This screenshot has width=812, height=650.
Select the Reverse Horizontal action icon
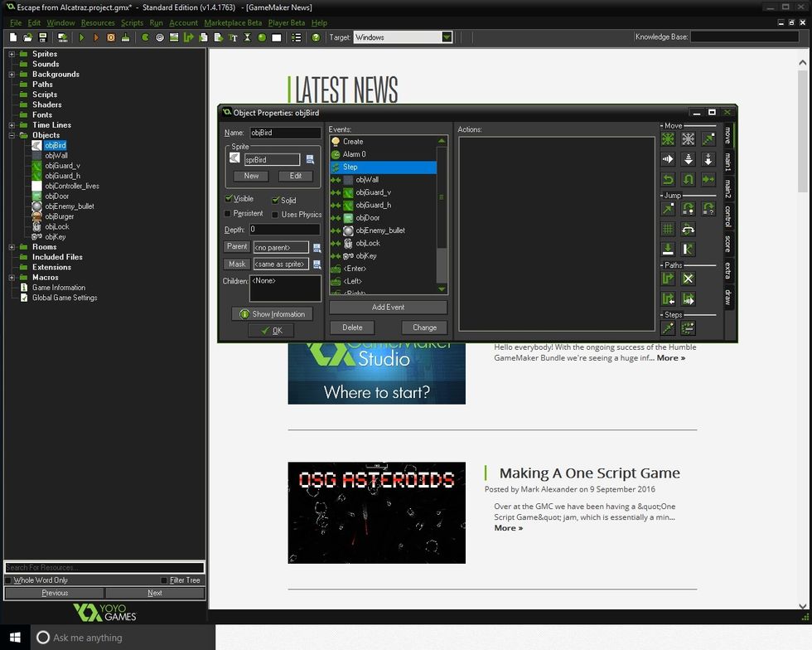click(668, 179)
